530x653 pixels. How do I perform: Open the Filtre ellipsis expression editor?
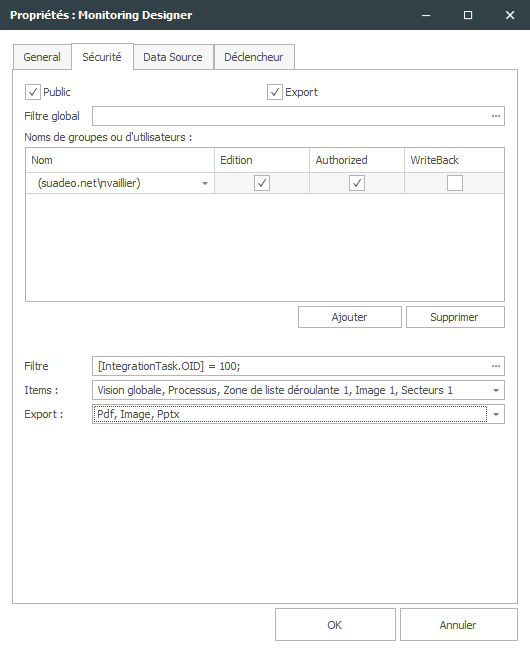[495, 366]
